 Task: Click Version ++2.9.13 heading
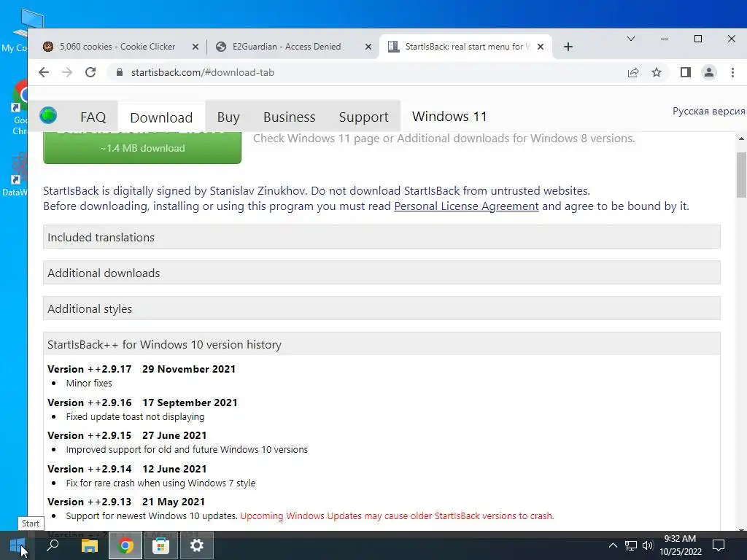125,502
